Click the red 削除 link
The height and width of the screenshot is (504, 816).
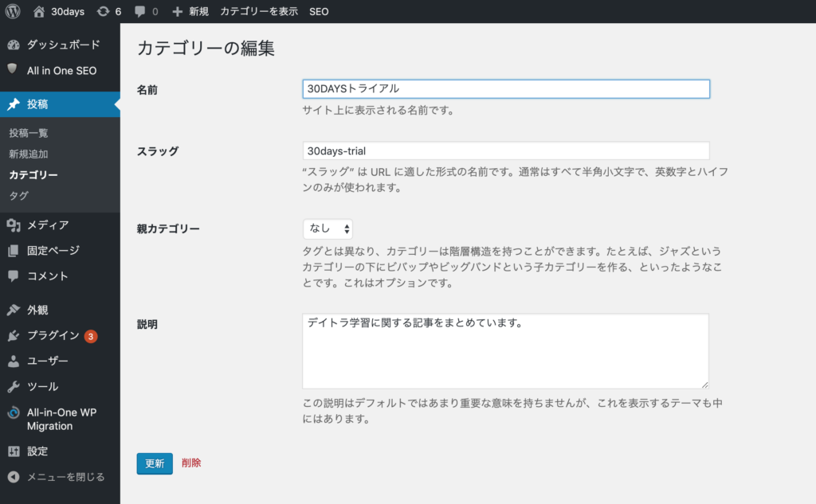[191, 463]
